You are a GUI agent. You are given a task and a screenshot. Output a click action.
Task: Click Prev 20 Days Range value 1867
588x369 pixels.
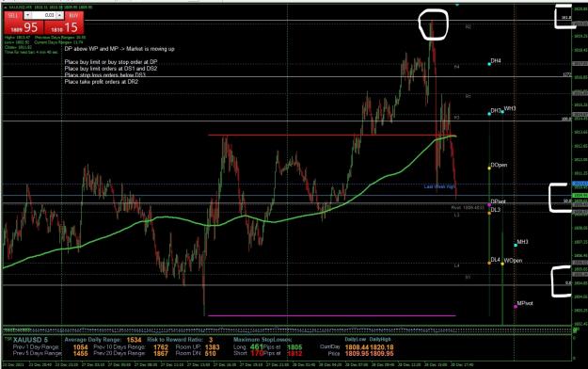pyautogui.click(x=161, y=353)
